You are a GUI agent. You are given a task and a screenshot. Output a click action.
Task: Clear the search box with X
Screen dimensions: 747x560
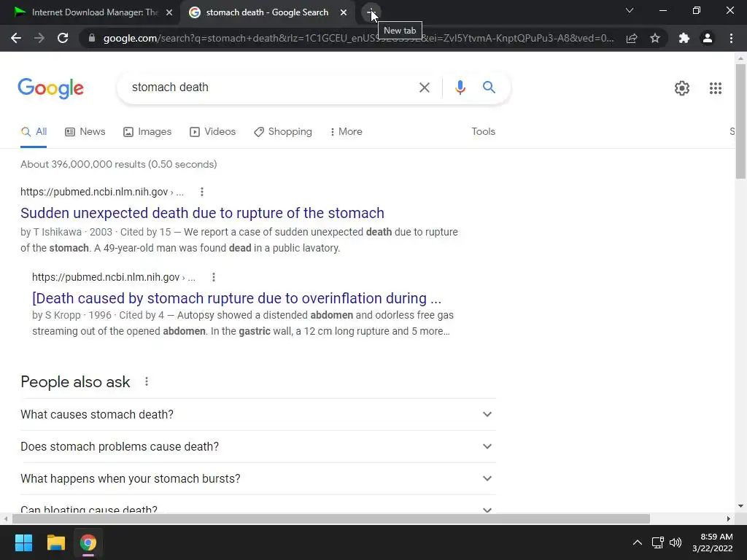[424, 87]
